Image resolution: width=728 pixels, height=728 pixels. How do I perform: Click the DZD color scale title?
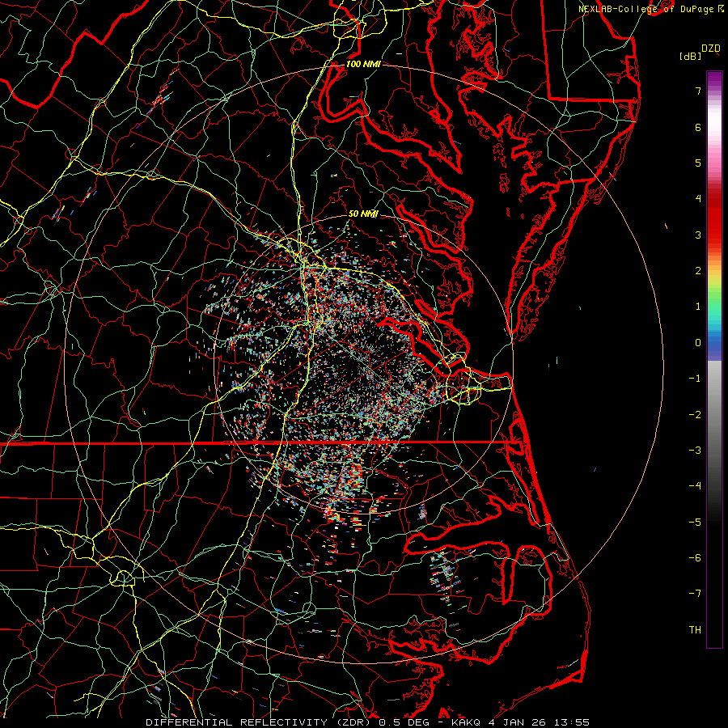pos(711,49)
